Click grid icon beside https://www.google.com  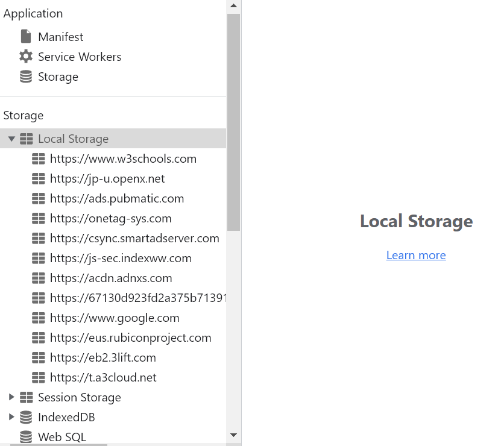[39, 318]
